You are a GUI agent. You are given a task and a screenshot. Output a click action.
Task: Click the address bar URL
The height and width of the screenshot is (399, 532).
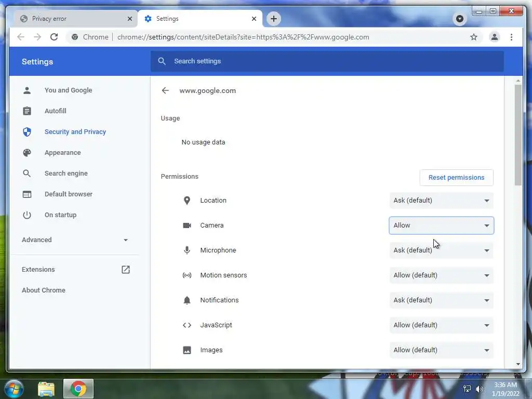point(243,37)
